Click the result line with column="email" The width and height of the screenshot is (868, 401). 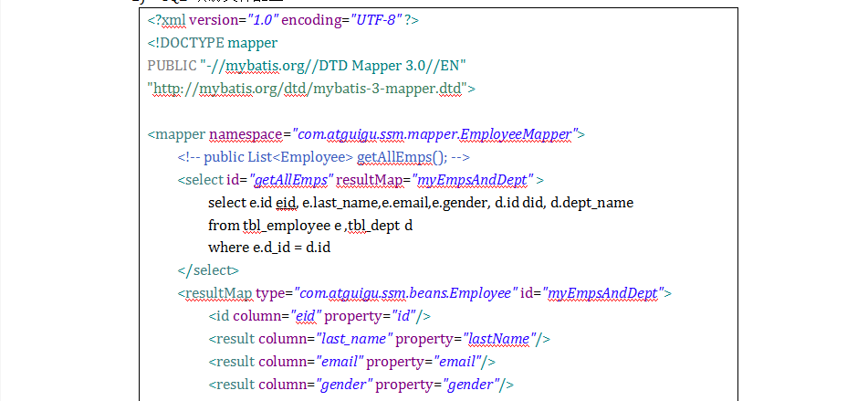click(x=351, y=362)
